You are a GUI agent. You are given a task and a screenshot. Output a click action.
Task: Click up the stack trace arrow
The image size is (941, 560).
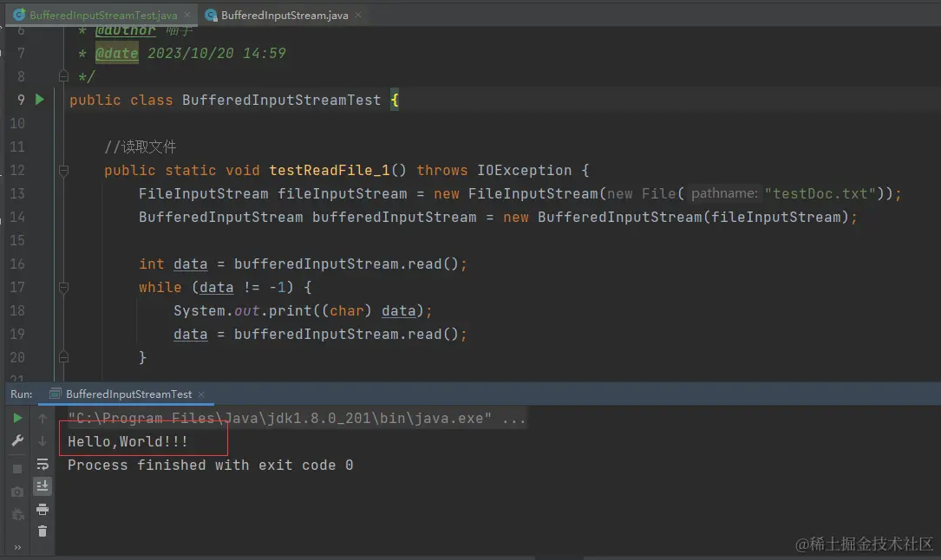click(42, 418)
